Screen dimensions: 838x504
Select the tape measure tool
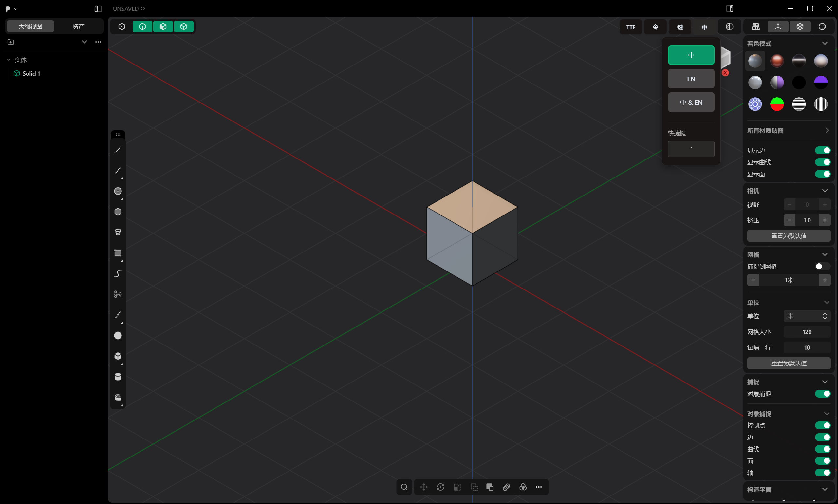tap(118, 397)
